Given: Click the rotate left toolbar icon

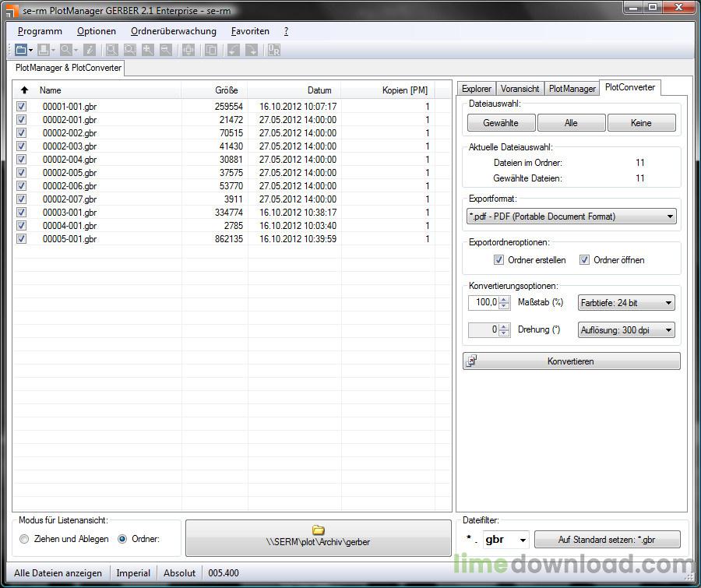Looking at the screenshot, I should (x=234, y=50).
